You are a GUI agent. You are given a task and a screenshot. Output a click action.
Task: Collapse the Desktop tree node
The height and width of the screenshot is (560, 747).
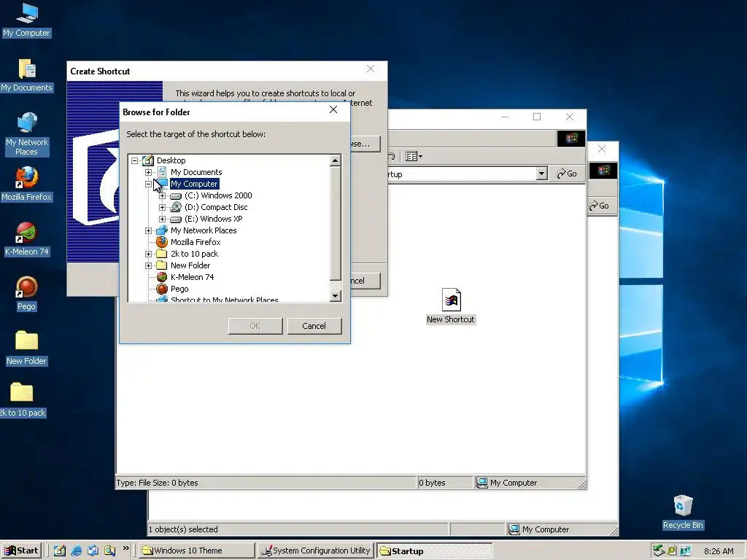[134, 160]
